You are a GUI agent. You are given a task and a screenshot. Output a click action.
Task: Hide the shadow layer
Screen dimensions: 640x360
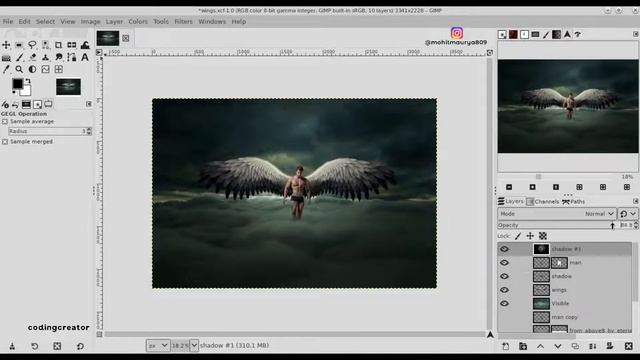pos(504,276)
